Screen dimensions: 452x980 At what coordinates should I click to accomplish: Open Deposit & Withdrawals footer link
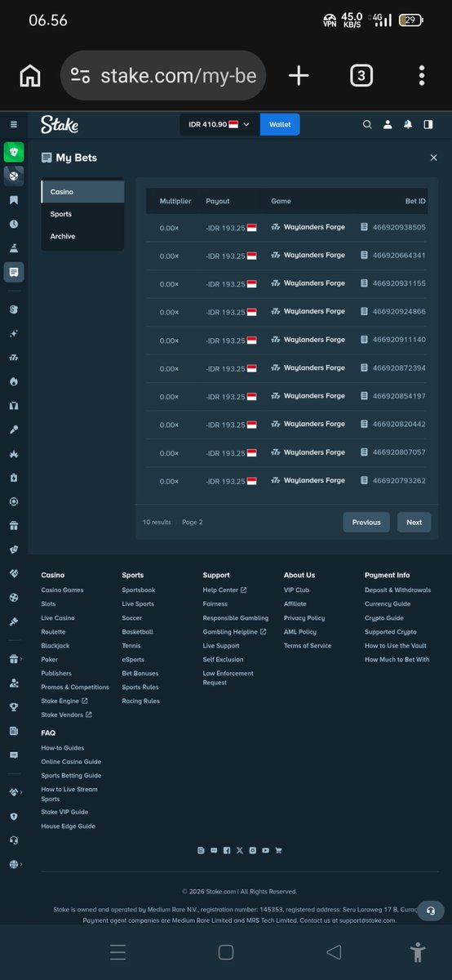tap(397, 590)
